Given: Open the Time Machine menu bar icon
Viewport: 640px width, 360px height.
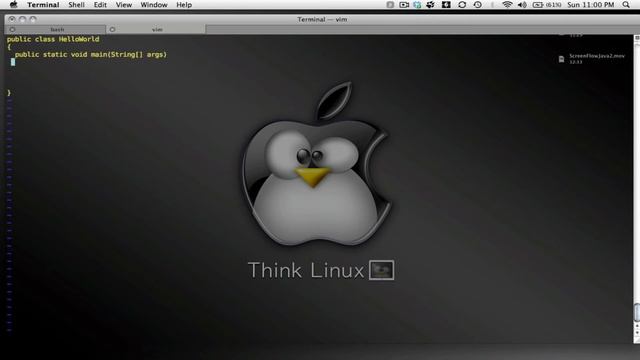Looking at the screenshot, I should 478,5.
